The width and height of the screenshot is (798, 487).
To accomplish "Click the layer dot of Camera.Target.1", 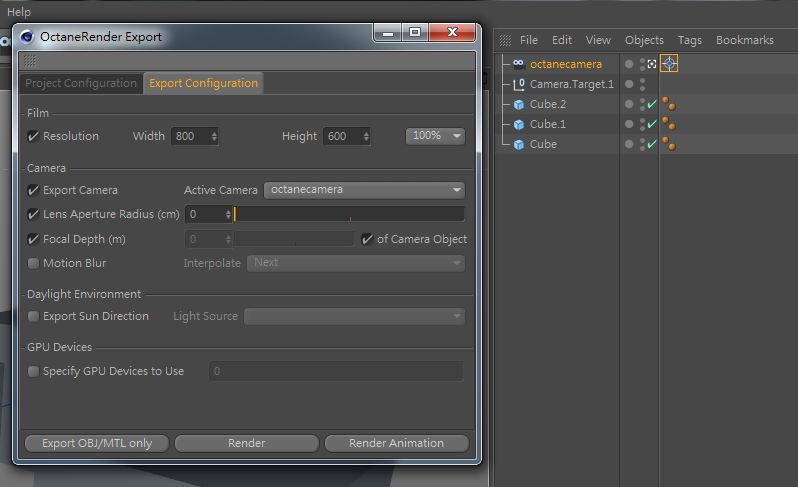I will click(x=630, y=84).
